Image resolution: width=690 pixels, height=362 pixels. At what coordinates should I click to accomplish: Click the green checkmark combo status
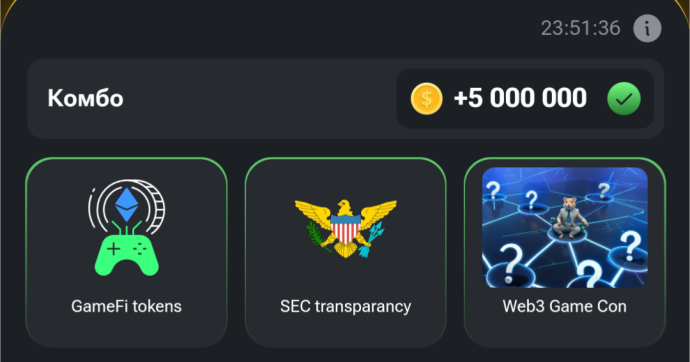624,99
